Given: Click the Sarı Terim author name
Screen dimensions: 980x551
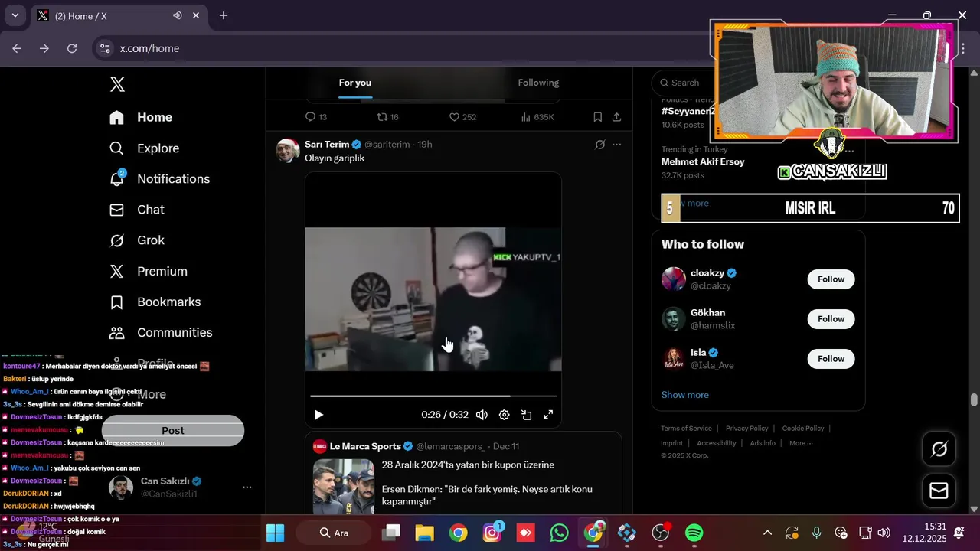Looking at the screenshot, I should [x=327, y=144].
